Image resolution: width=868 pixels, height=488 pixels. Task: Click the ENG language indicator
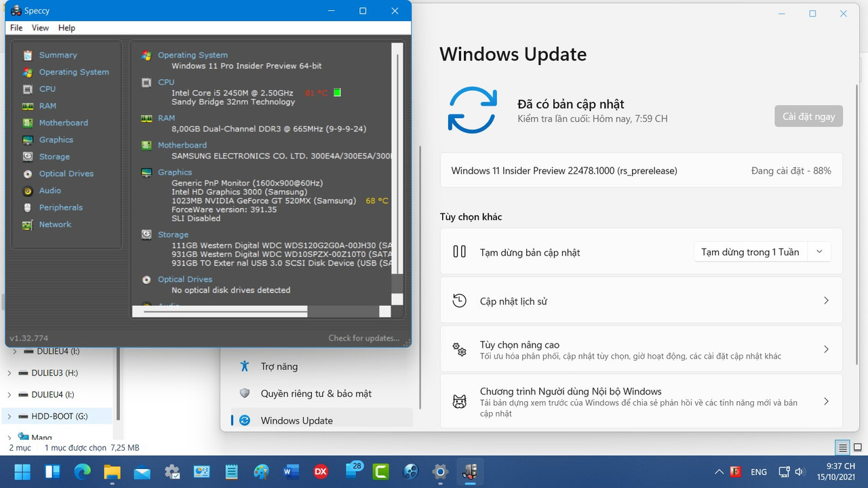tap(759, 472)
